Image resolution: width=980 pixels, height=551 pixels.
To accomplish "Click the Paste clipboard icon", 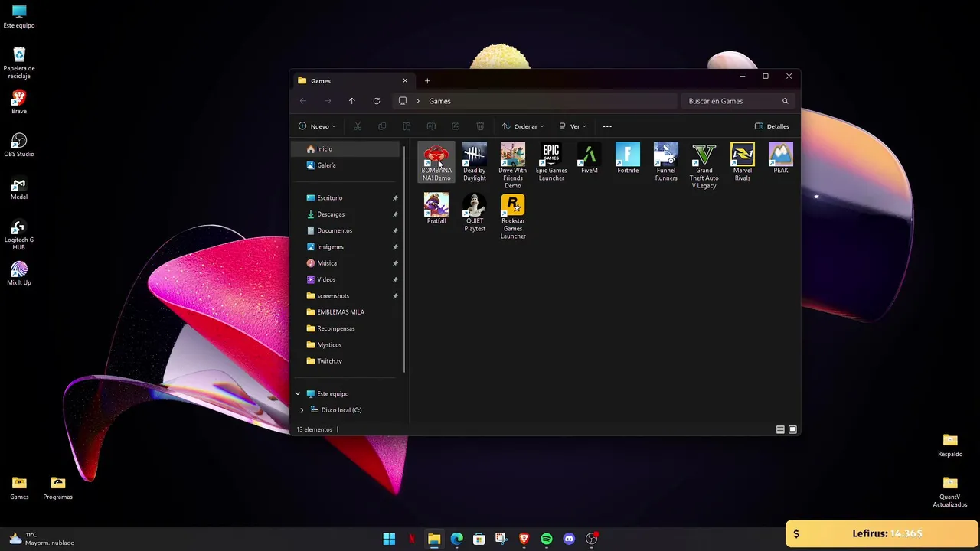I will 407,126.
